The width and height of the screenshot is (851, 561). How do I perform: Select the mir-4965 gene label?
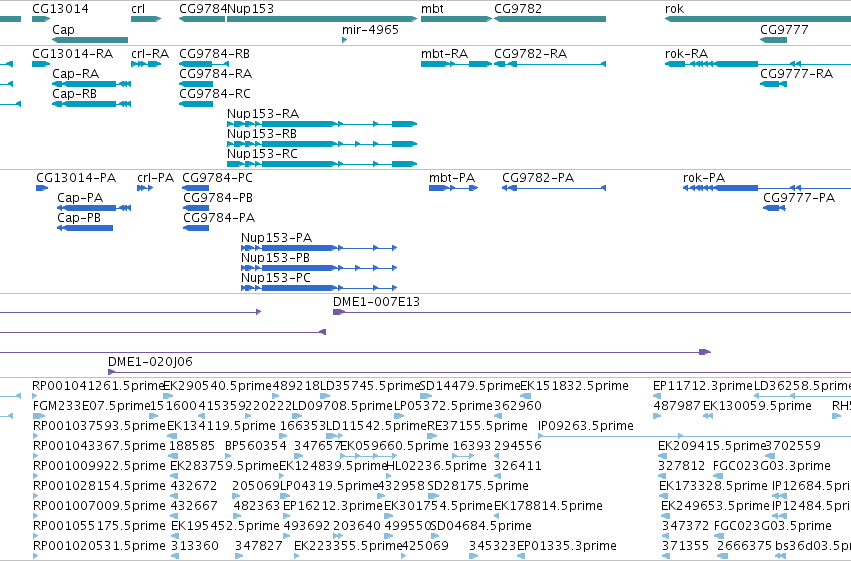click(x=370, y=30)
